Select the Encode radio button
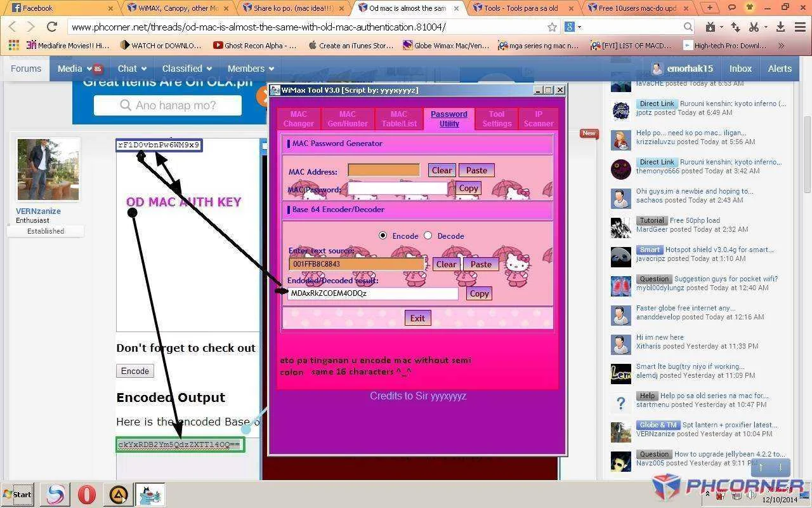Screen dimensions: 812x508 pos(383,236)
